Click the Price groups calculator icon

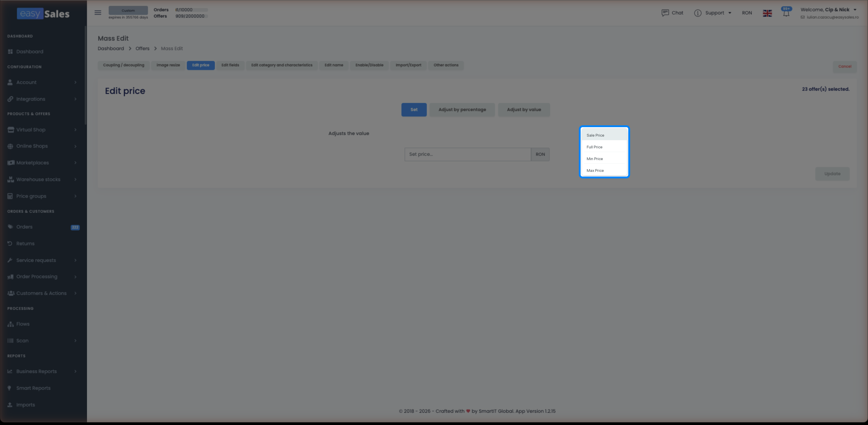pyautogui.click(x=10, y=196)
